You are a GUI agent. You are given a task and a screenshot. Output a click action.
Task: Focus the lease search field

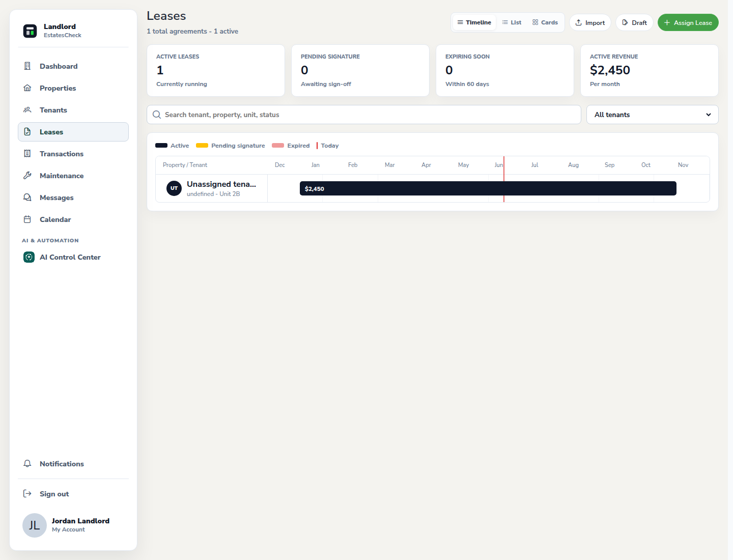coord(364,115)
